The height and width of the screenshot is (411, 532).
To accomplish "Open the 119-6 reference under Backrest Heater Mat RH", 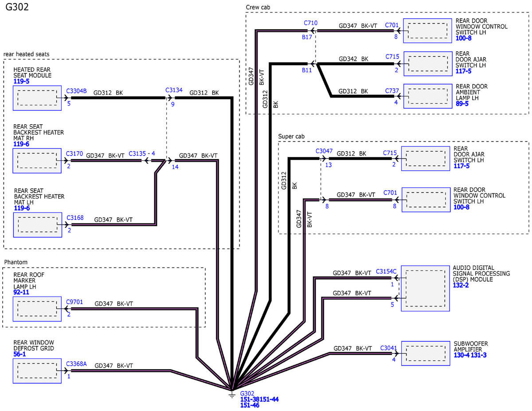I will click(21, 144).
